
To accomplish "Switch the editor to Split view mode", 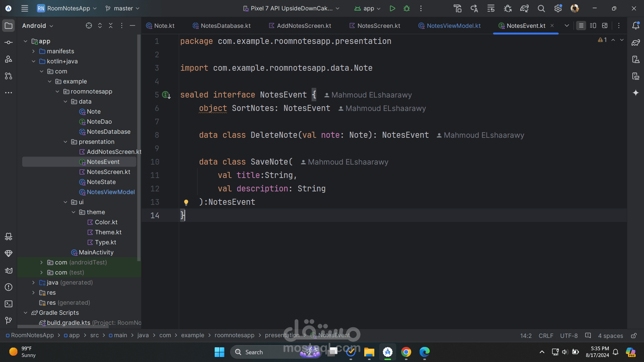I will tap(593, 26).
